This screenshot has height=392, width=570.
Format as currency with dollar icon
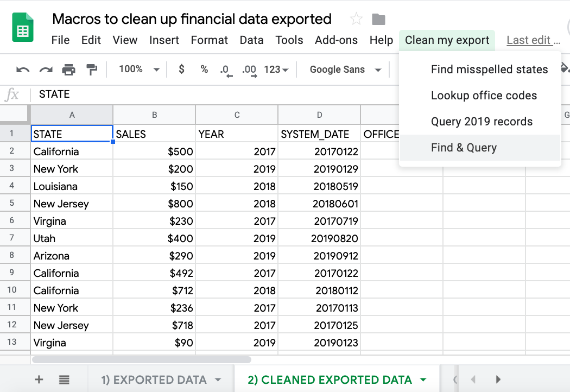click(181, 69)
